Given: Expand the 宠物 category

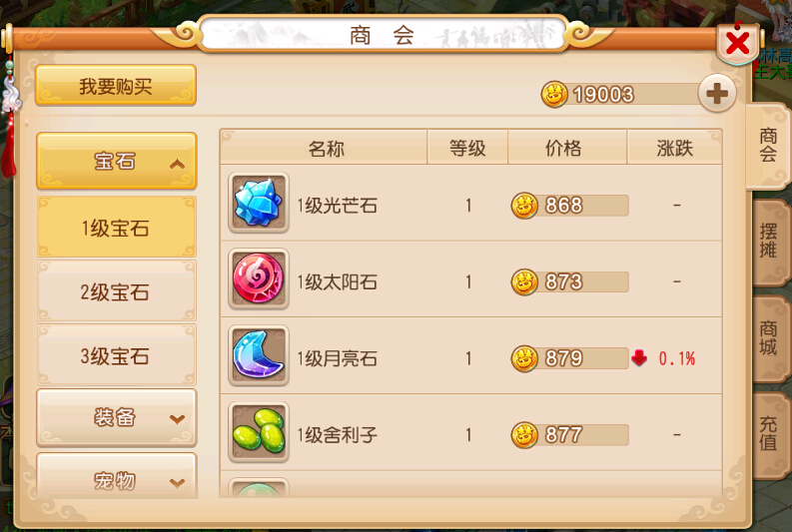Looking at the screenshot, I should 117,476.
